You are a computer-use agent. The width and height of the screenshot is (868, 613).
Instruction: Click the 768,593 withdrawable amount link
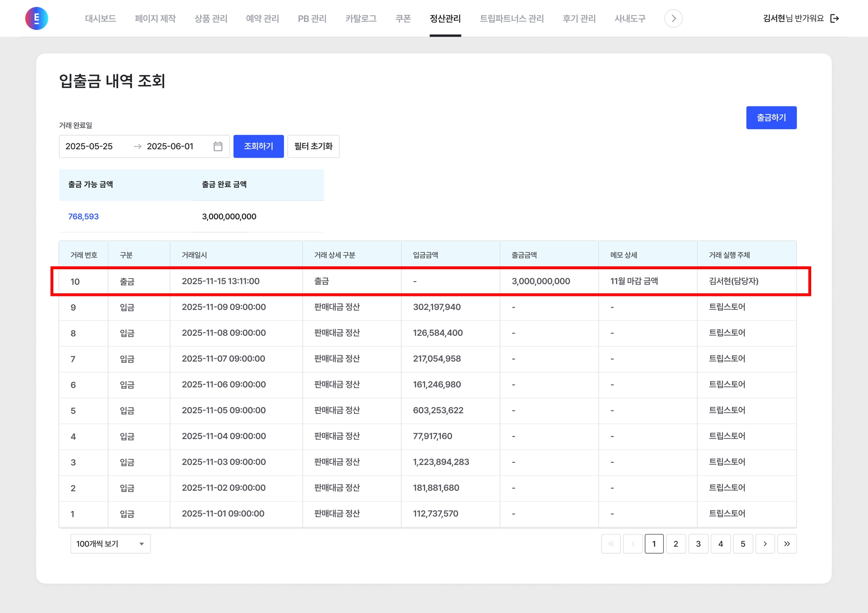(83, 217)
